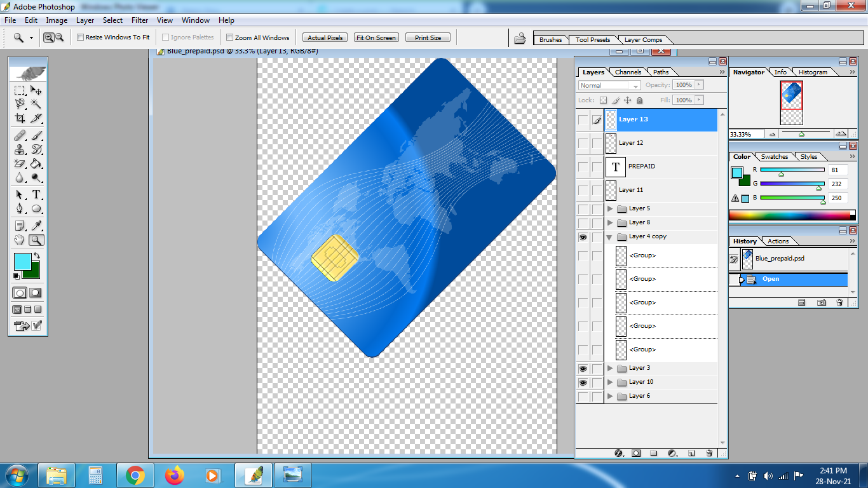Enable Resize Windows To Fit checkbox
Image resolution: width=868 pixels, height=488 pixels.
pos(81,37)
